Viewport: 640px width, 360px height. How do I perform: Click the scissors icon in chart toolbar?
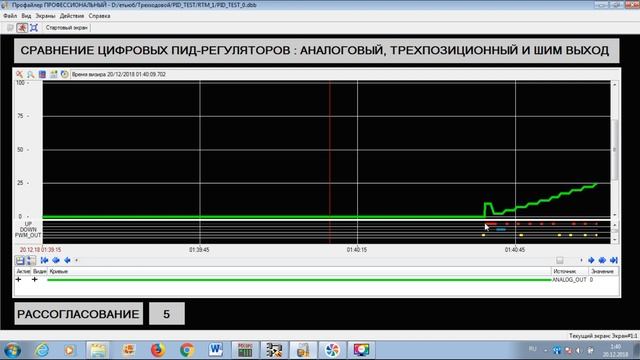point(19,74)
